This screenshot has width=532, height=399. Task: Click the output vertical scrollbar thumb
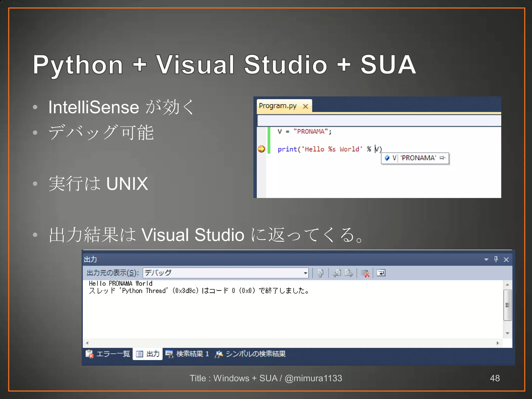[x=507, y=305]
